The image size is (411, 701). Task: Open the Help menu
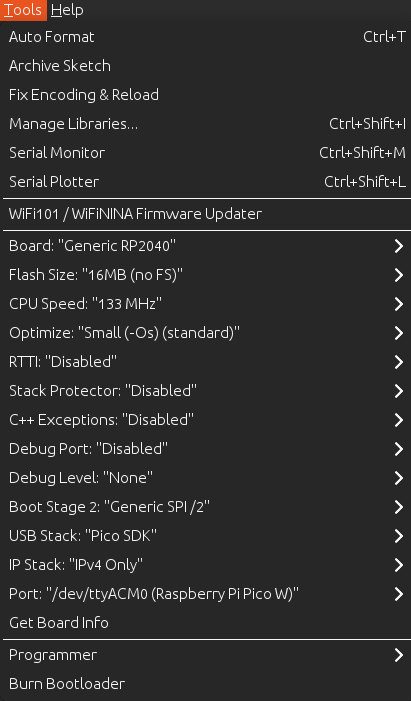click(67, 10)
